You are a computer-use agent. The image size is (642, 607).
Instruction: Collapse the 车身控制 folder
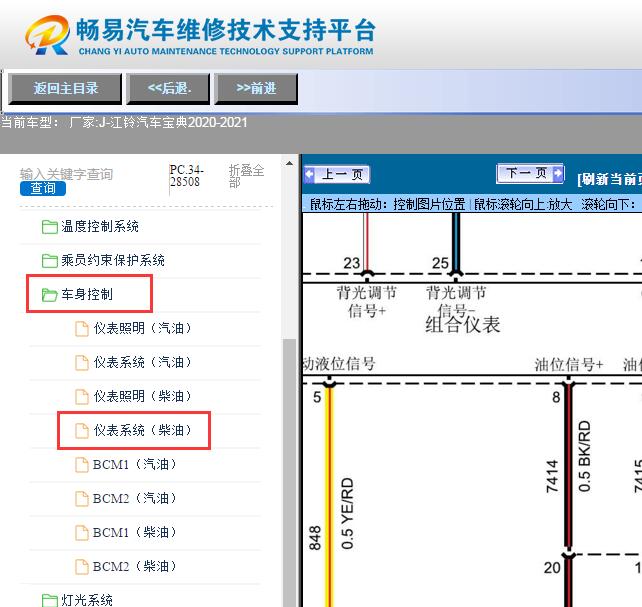(x=87, y=294)
